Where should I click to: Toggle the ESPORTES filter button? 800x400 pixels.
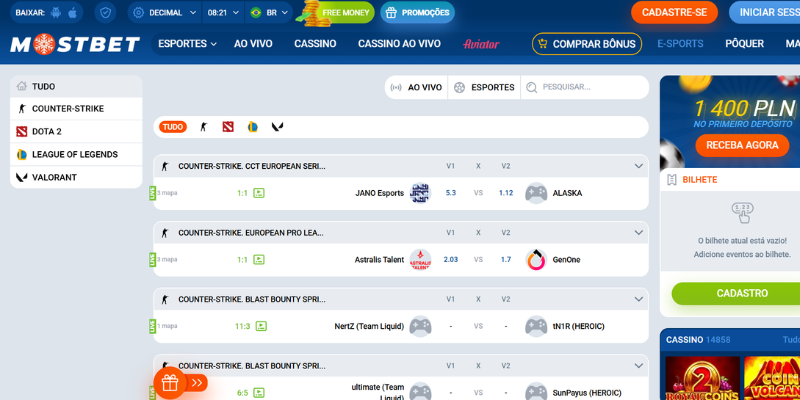click(x=484, y=88)
